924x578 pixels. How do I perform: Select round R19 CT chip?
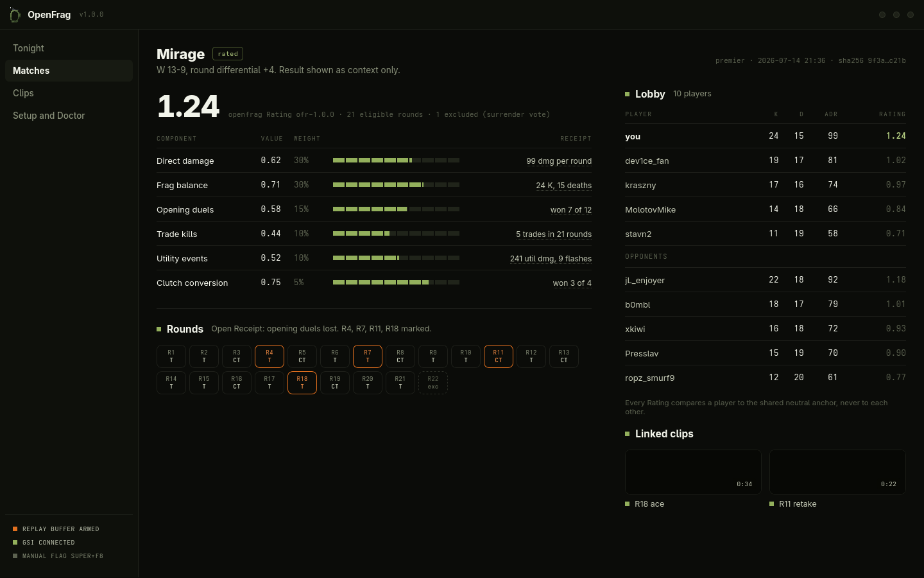pos(335,383)
